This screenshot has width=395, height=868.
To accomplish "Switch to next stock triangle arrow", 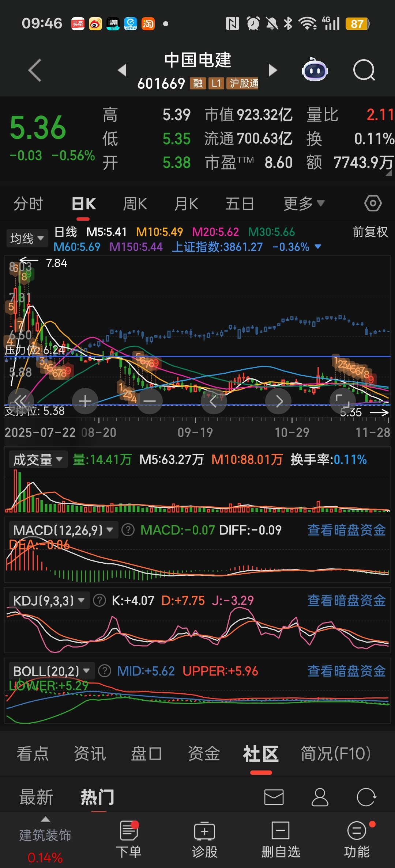I will click(x=272, y=70).
